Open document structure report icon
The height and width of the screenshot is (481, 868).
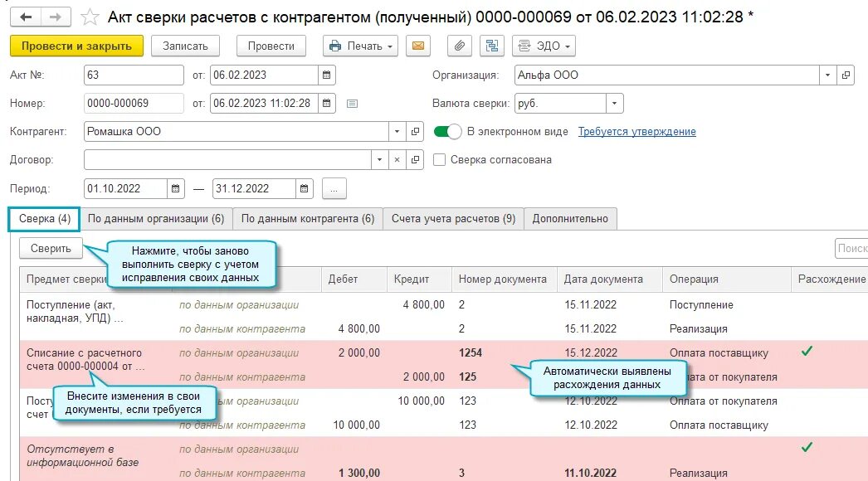491,46
